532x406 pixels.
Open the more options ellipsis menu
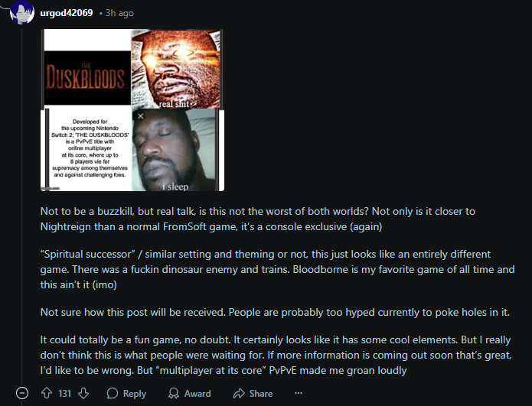pyautogui.click(x=299, y=393)
